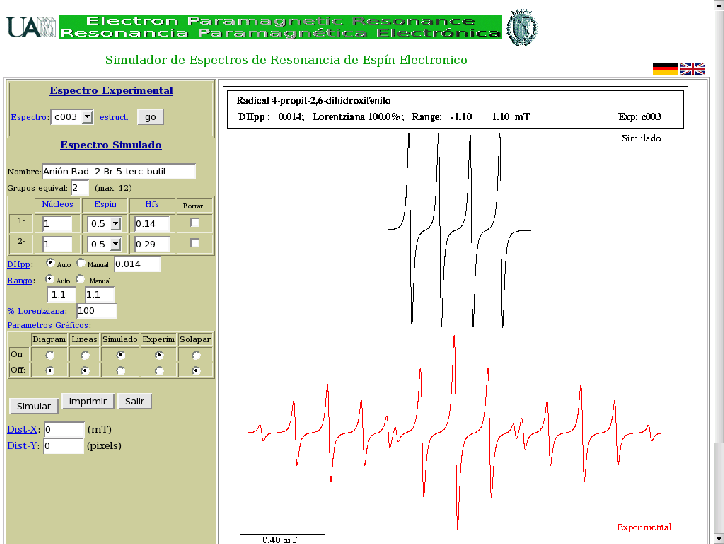Click the red experimental spectrum plot

(454, 432)
